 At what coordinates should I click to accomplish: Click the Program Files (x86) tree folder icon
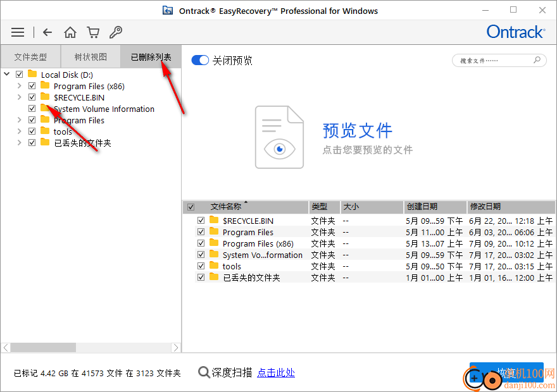click(x=45, y=85)
